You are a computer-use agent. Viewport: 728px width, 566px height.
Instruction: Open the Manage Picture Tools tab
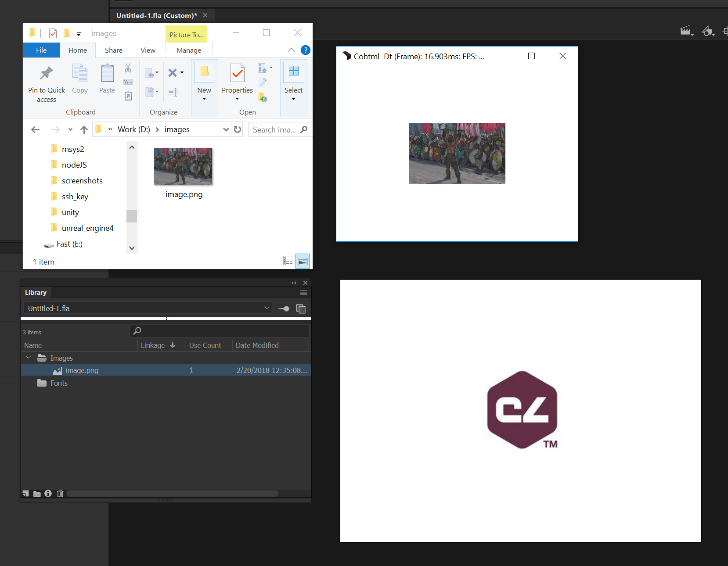coord(189,50)
